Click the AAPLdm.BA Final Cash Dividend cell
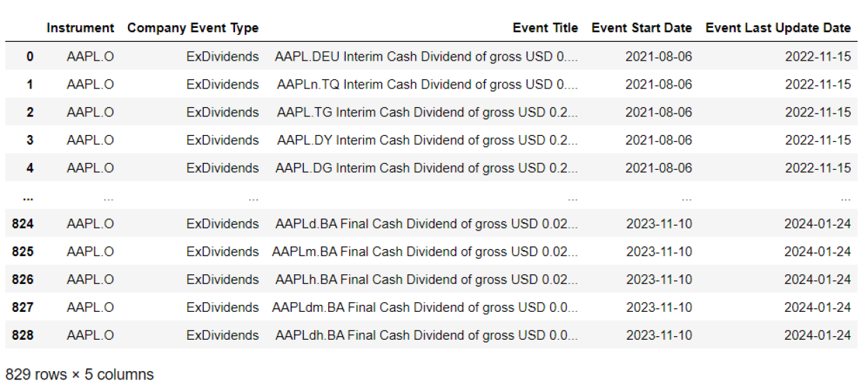Image resolution: width=868 pixels, height=385 pixels. coord(425,307)
